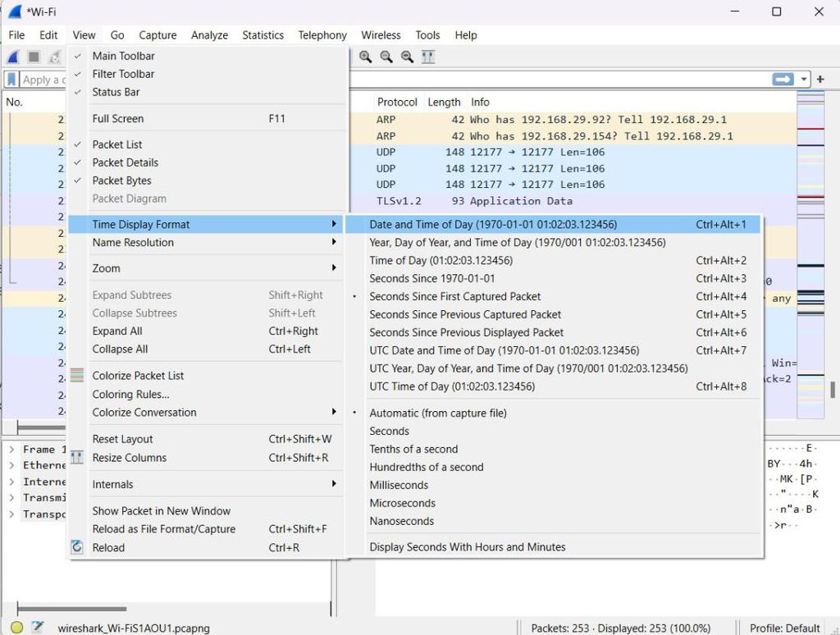Screen dimensions: 840x635
Task: Open the Telephony menu
Action: click(322, 35)
